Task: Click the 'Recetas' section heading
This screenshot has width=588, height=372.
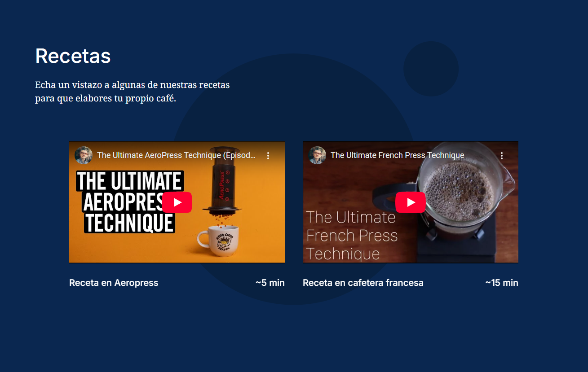Action: [73, 56]
